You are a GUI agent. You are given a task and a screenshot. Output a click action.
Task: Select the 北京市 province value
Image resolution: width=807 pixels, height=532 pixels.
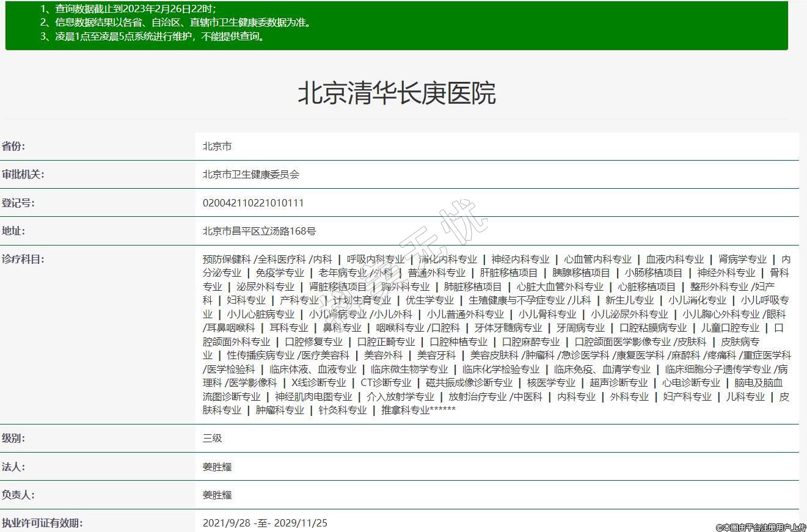pos(217,147)
